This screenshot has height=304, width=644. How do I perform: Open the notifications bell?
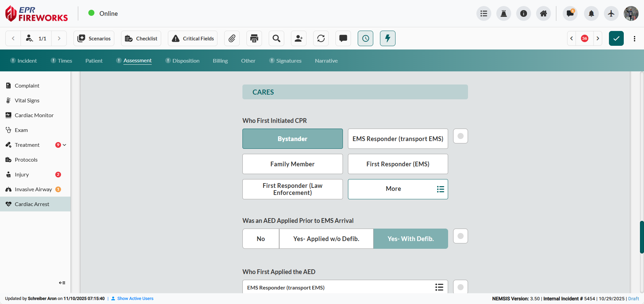pyautogui.click(x=591, y=13)
